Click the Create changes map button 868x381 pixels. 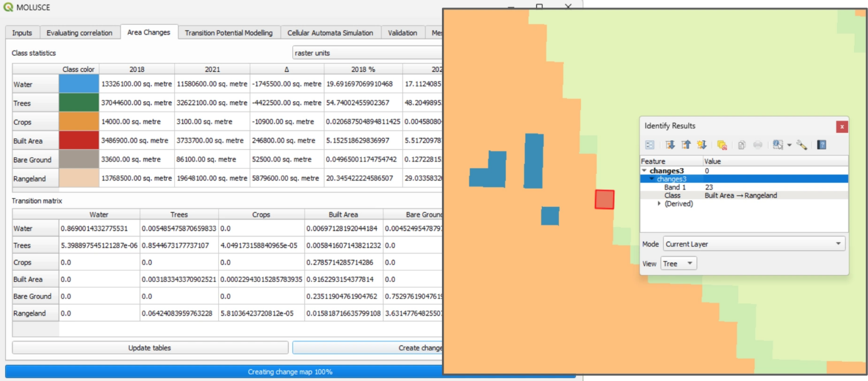click(x=367, y=348)
